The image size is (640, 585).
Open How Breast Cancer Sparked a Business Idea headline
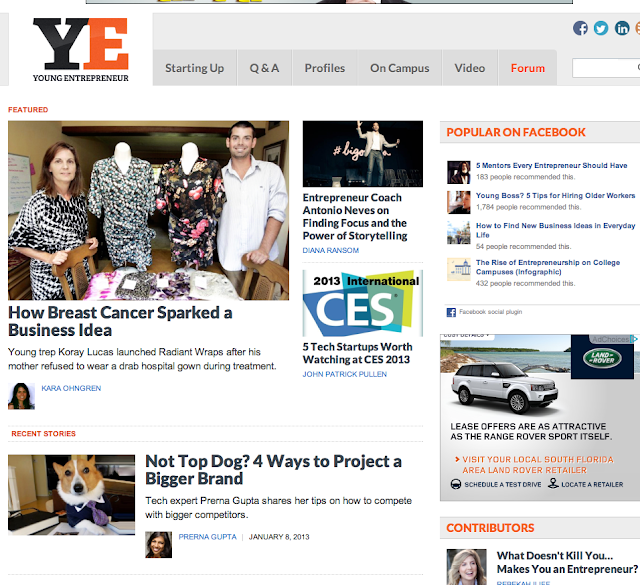tap(120, 321)
